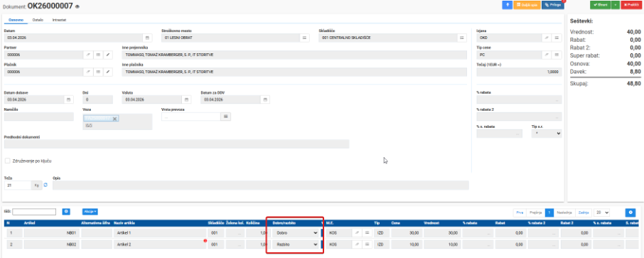Click the % rabata input field
The height and width of the screenshot is (258, 644).
(519, 100)
